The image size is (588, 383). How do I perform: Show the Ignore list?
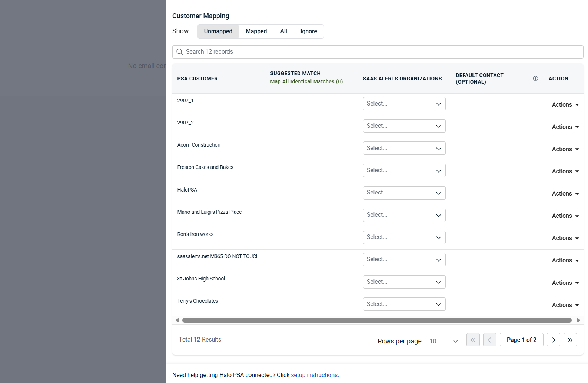(309, 31)
